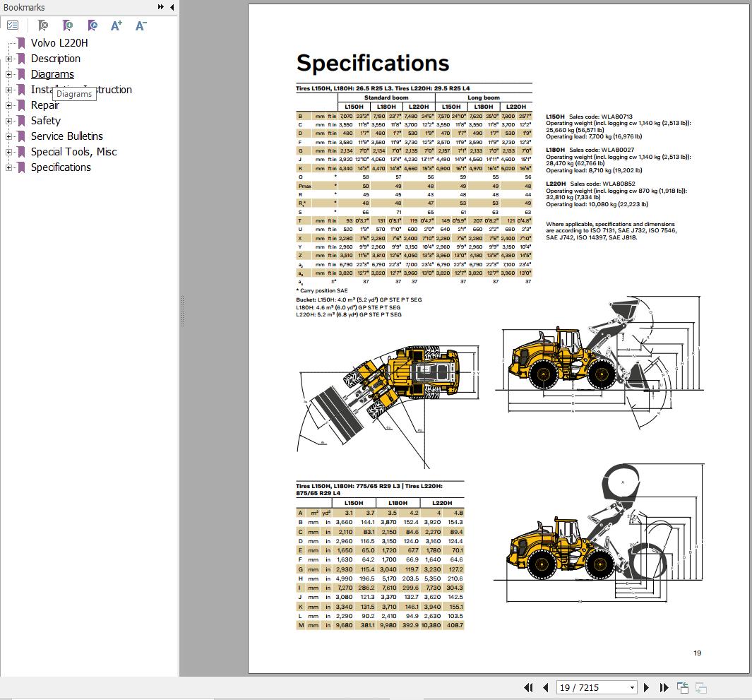Click the bookmark options list icon

[13, 25]
